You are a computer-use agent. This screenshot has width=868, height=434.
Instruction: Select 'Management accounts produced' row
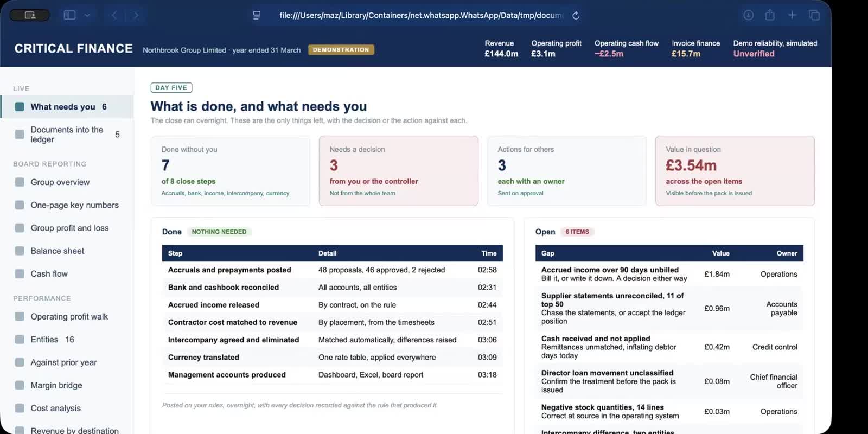point(333,375)
